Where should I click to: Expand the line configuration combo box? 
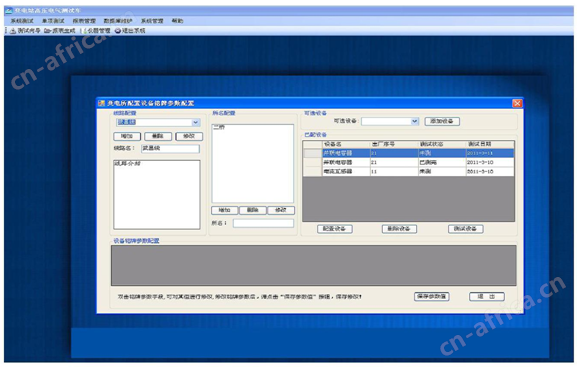(196, 122)
